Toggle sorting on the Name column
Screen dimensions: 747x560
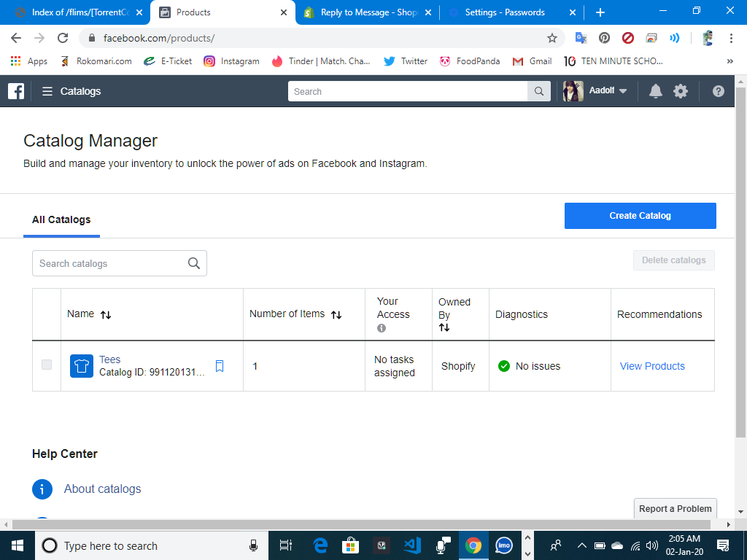pos(105,314)
